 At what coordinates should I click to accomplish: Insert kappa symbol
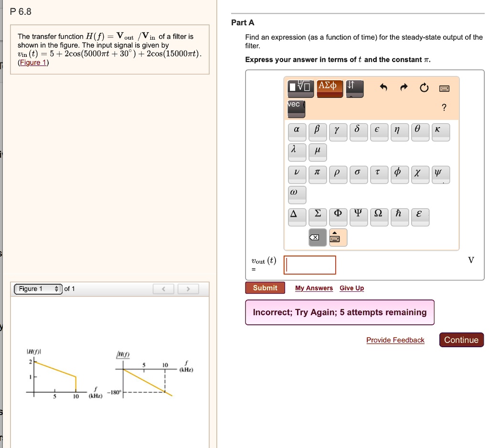tap(441, 132)
